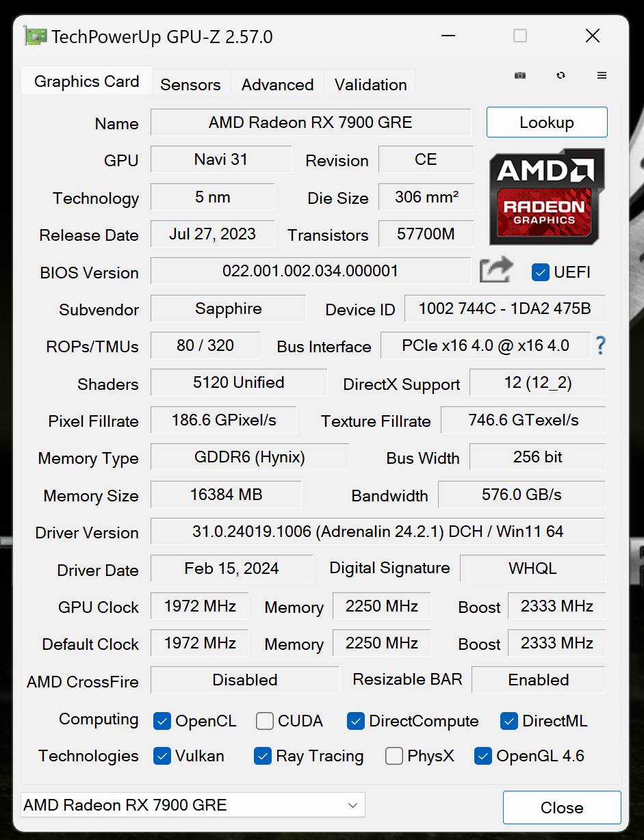Toggle the PhysX checkbox
The height and width of the screenshot is (840, 644).
point(394,755)
